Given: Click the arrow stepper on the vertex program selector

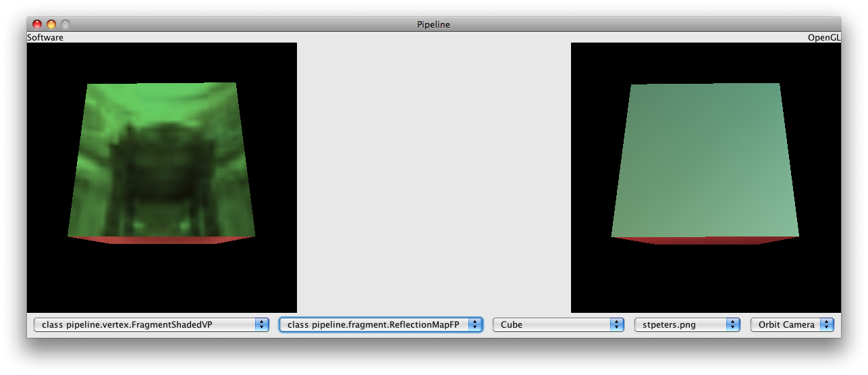Looking at the screenshot, I should pyautogui.click(x=262, y=324).
